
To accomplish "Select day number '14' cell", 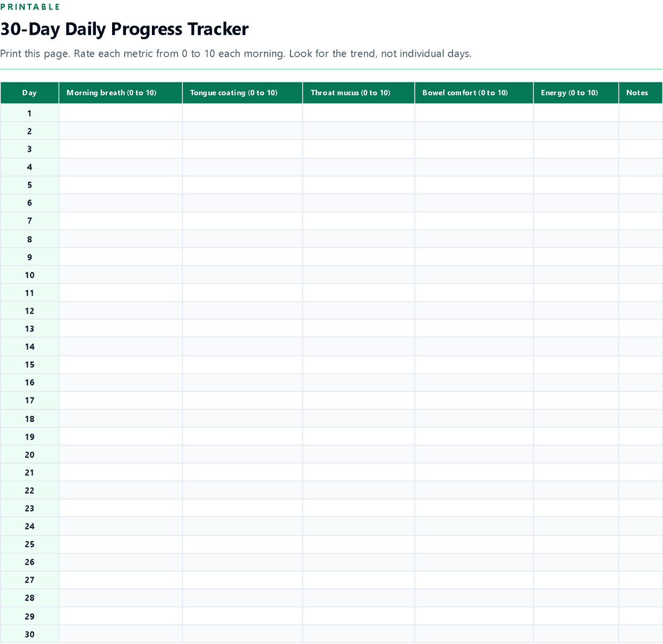I will click(30, 347).
